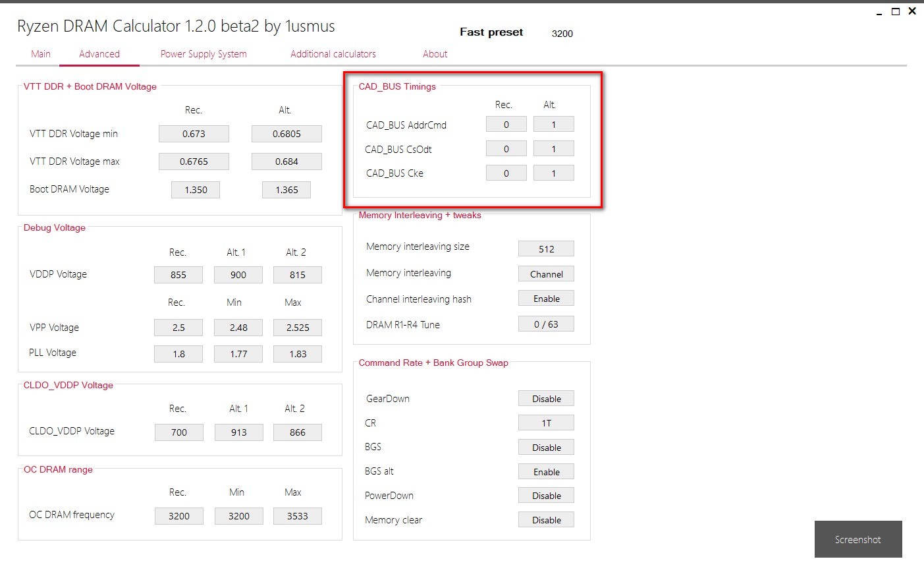Select OC DRAM frequency Rec. field
924x584 pixels.
(x=179, y=516)
